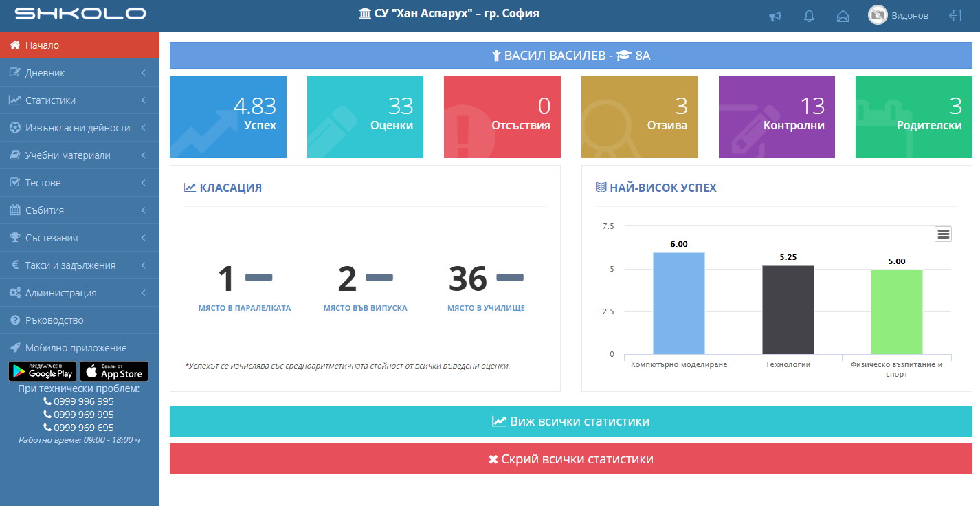This screenshot has width=980, height=506.
Task: Expand the Дневник sidebar menu
Action: pos(79,73)
